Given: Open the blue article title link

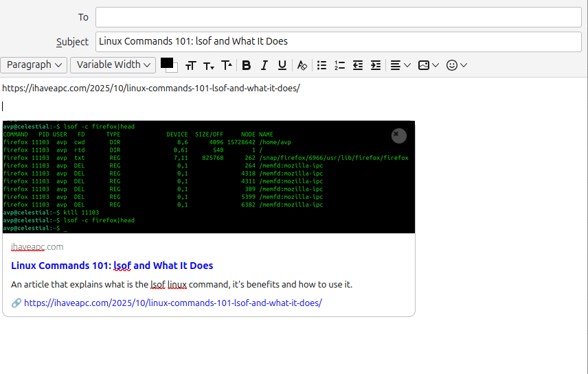Looking at the screenshot, I should [x=112, y=266].
